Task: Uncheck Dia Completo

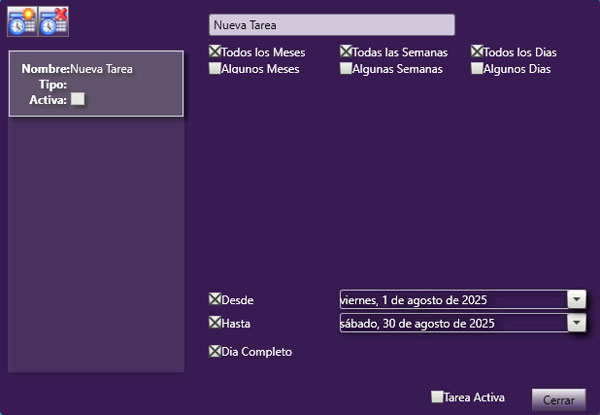Action: [x=215, y=351]
